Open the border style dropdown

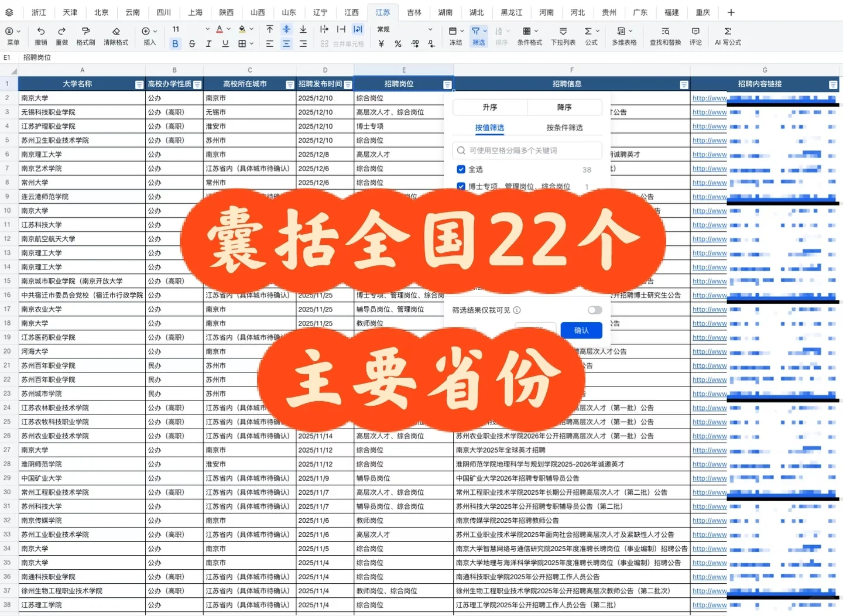tap(251, 43)
